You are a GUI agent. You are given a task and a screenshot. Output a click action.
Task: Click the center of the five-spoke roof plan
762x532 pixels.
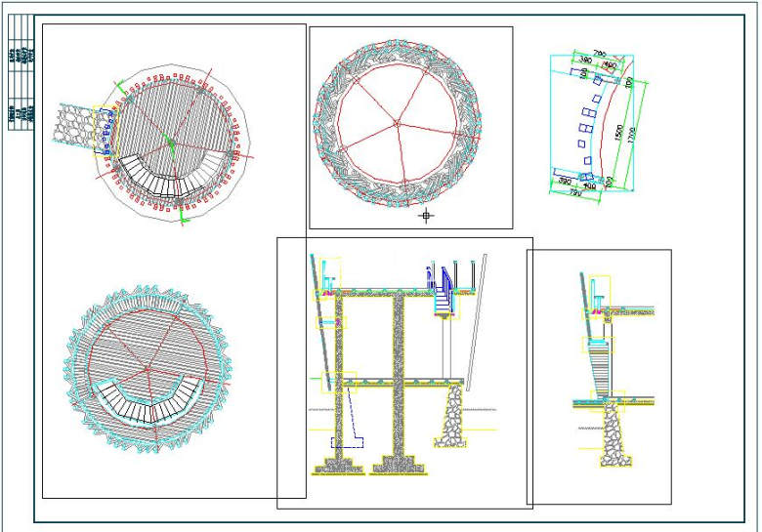click(x=397, y=124)
